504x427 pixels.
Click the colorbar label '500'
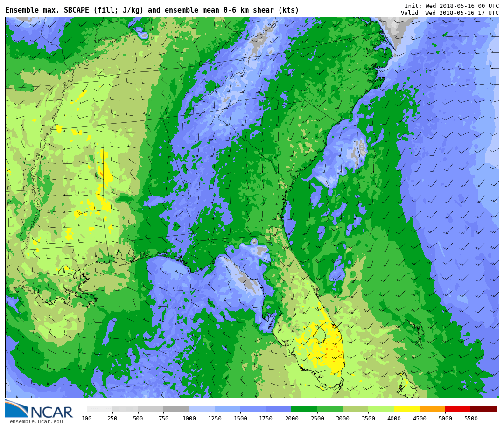click(x=138, y=418)
